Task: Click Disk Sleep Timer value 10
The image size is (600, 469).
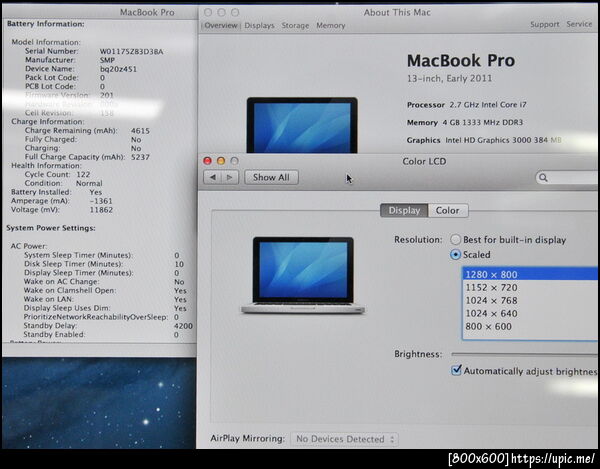Action: 179,264
